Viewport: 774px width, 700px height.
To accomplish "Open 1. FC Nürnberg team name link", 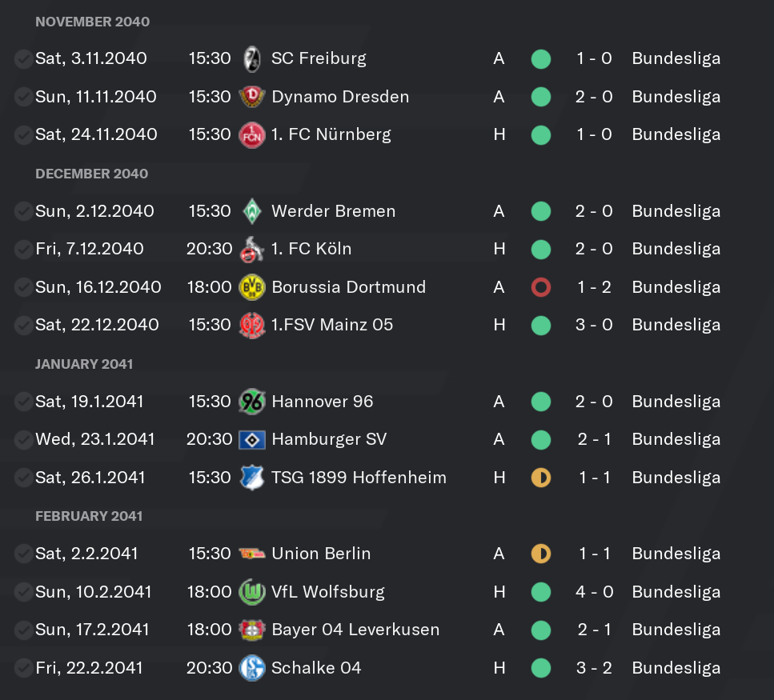I will 331,134.
